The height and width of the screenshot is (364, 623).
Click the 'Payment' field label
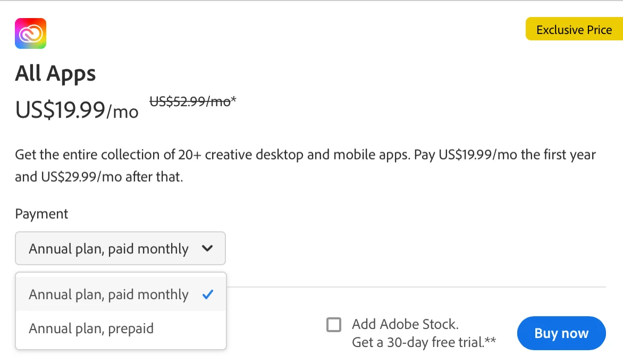click(41, 214)
